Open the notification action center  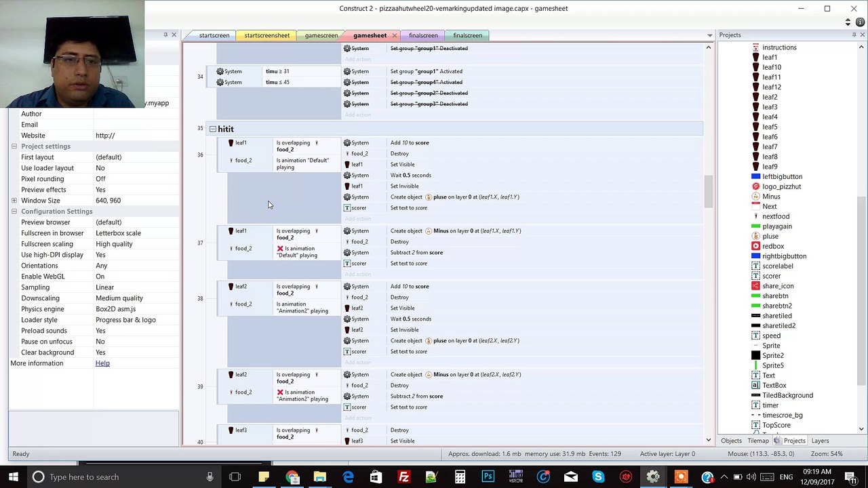[850, 476]
